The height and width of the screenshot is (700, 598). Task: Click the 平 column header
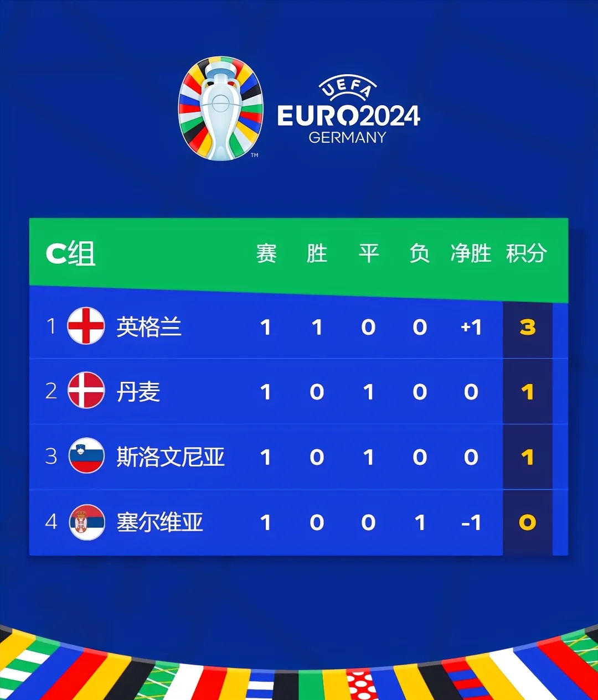(x=369, y=253)
